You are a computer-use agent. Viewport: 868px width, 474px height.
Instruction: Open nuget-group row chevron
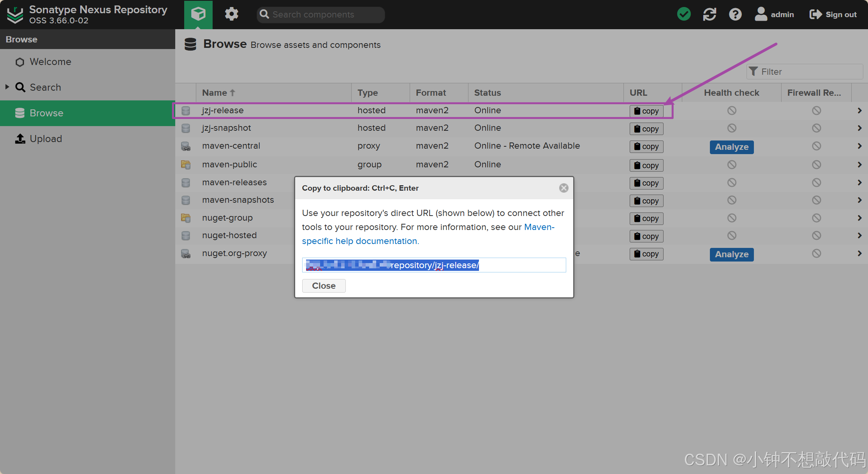tap(859, 218)
